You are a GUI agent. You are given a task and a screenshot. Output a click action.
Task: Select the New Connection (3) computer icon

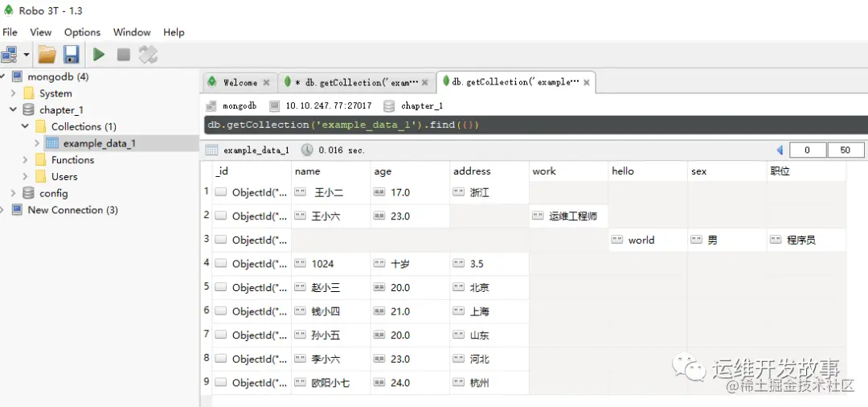point(17,209)
